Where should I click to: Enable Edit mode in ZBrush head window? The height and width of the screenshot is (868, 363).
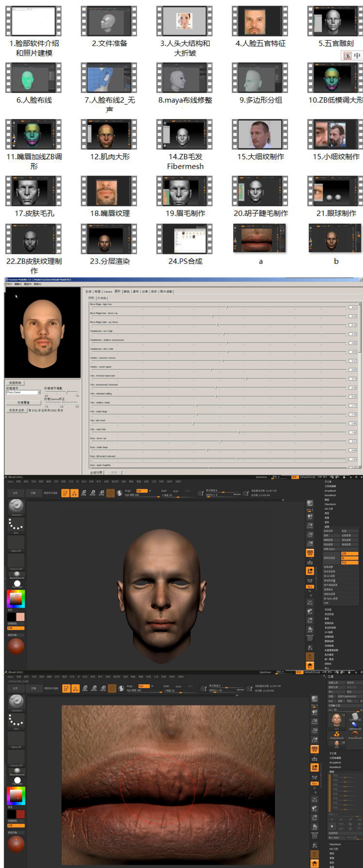coord(65,493)
